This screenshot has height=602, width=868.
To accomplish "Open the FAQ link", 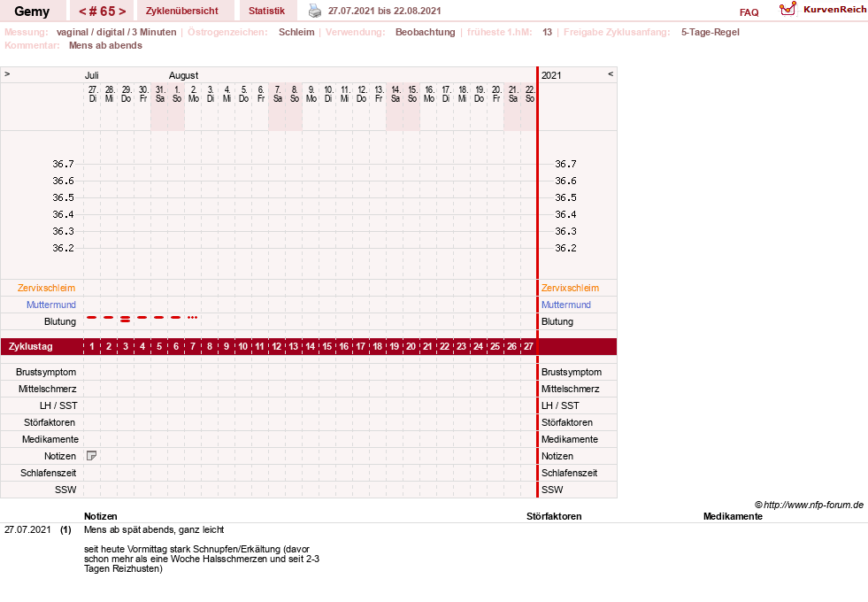I will (x=749, y=12).
